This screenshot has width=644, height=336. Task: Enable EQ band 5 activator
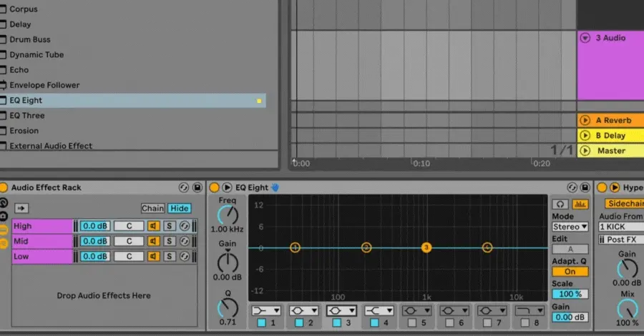click(412, 323)
